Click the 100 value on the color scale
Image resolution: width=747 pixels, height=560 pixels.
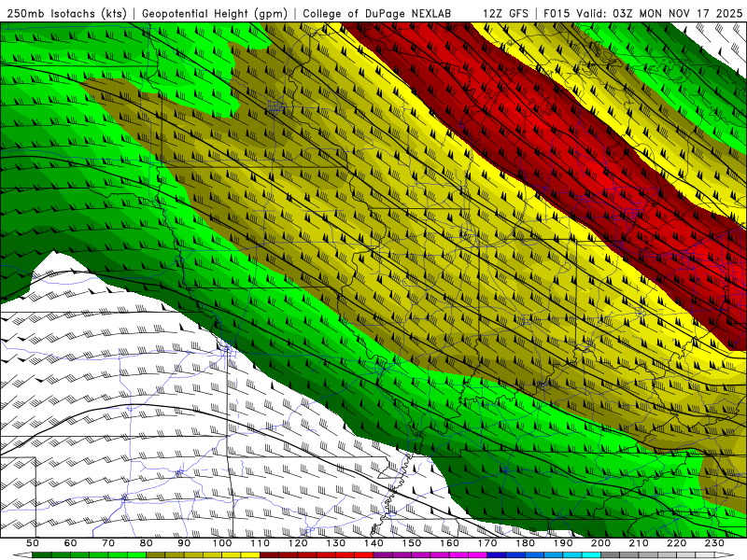tap(222, 543)
